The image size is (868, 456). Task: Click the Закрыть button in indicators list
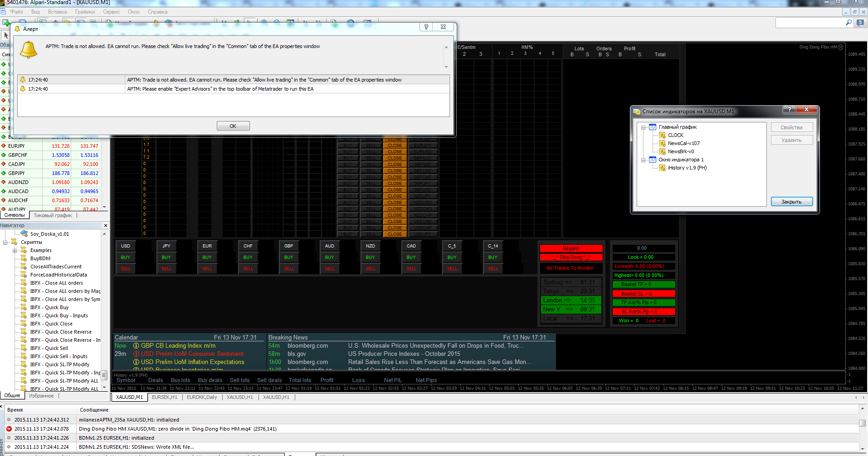791,202
